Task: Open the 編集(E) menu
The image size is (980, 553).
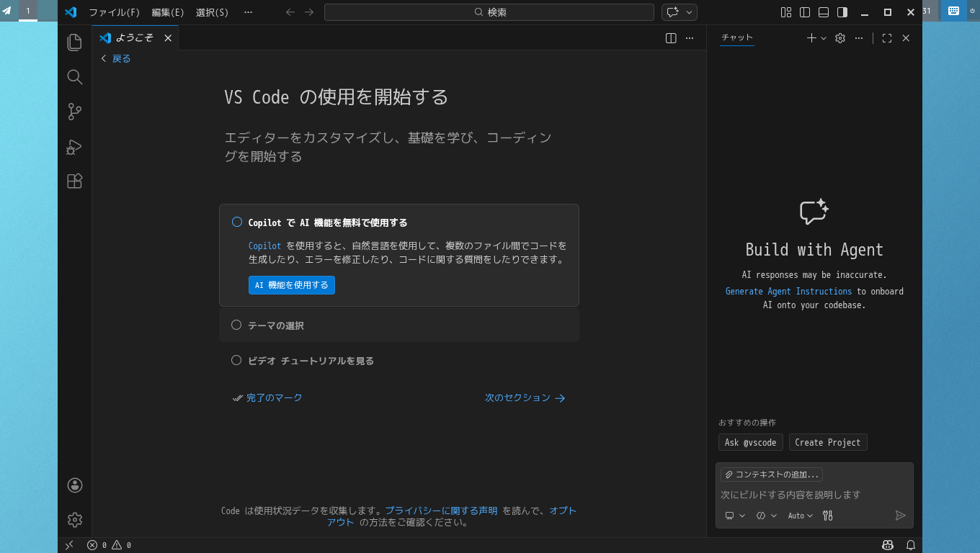Action: coord(168,12)
